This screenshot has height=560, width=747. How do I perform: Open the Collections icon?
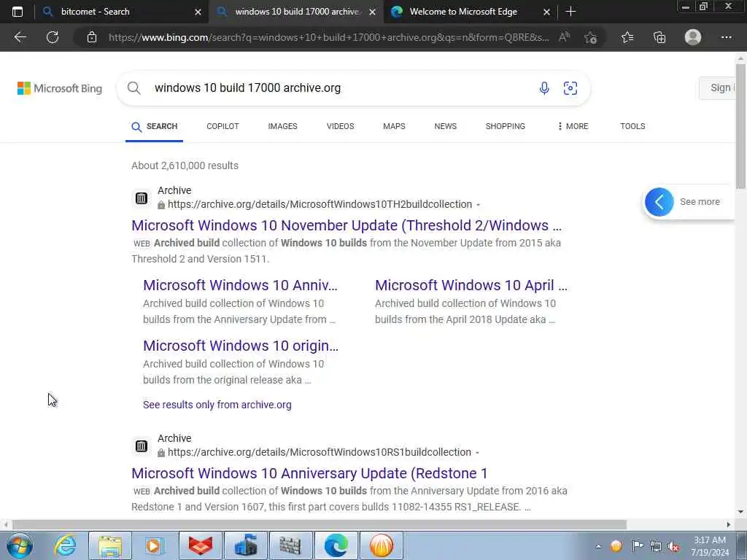(659, 37)
